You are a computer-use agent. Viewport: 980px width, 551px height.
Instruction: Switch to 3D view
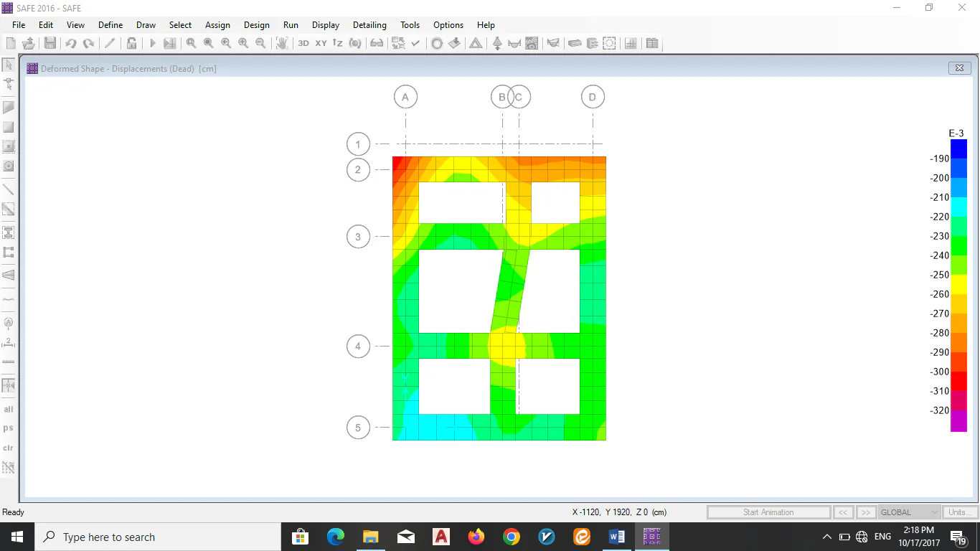point(303,43)
